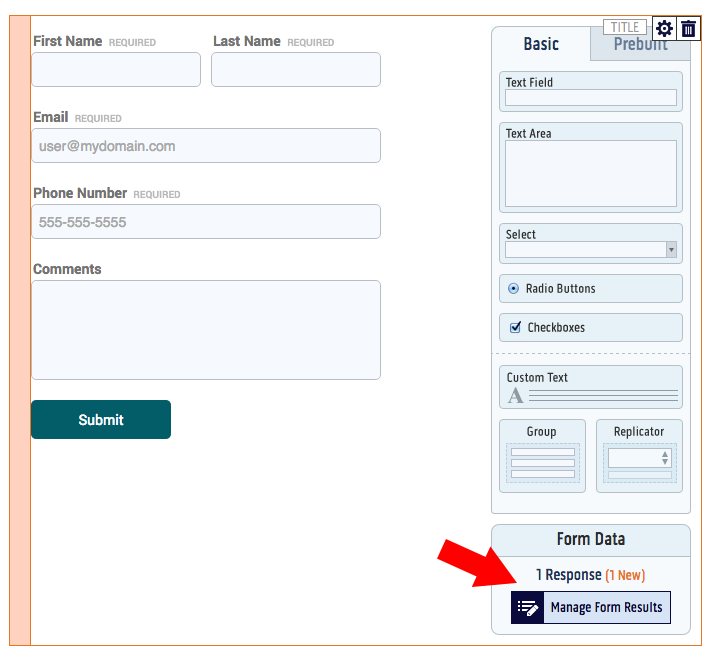708x664 pixels.
Task: Select the orange form drag handle bar
Action: pos(20,330)
